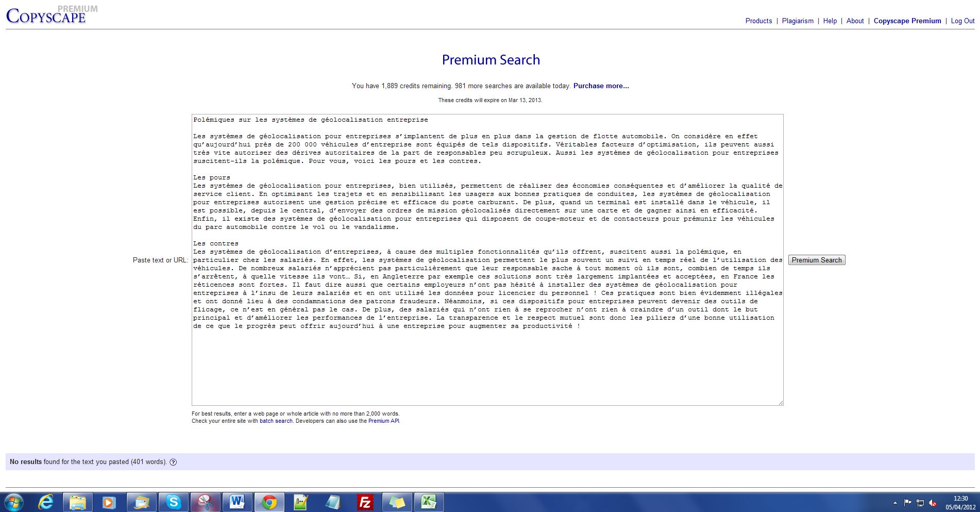This screenshot has height=512, width=980.
Task: Open the Snipping Tool taskbar icon
Action: 205,502
